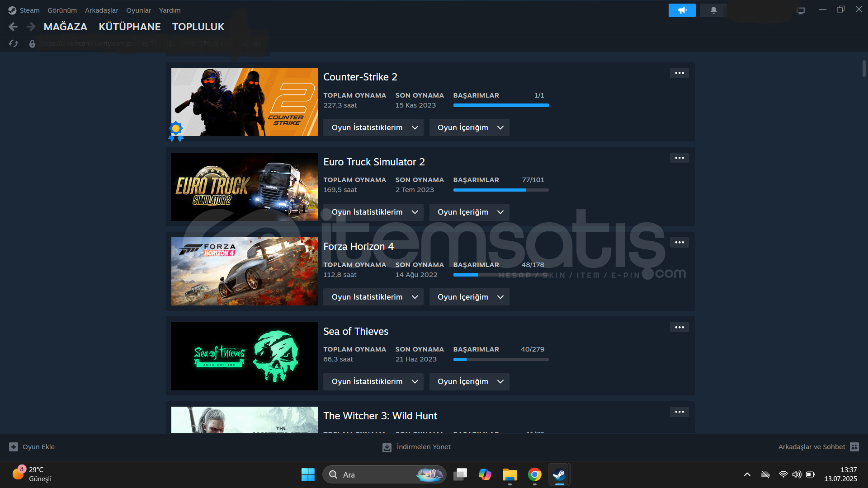This screenshot has height=488, width=868.
Task: Expand Oyun İçeriğim for Forza Horizon 4
Action: point(469,297)
